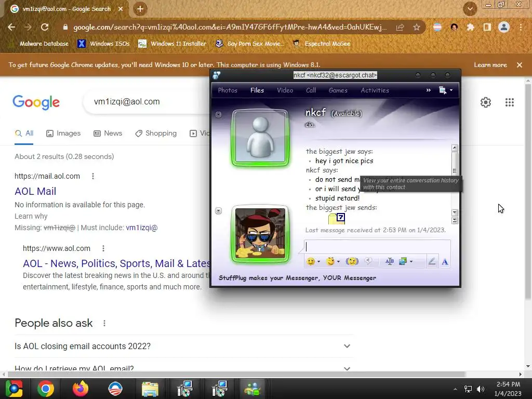
Task: Click the Messenger window icon in the title bar
Action: pos(217,75)
